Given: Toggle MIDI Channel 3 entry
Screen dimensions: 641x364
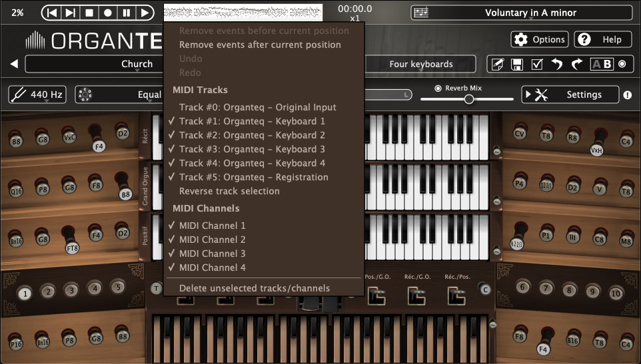Looking at the screenshot, I should [x=212, y=254].
